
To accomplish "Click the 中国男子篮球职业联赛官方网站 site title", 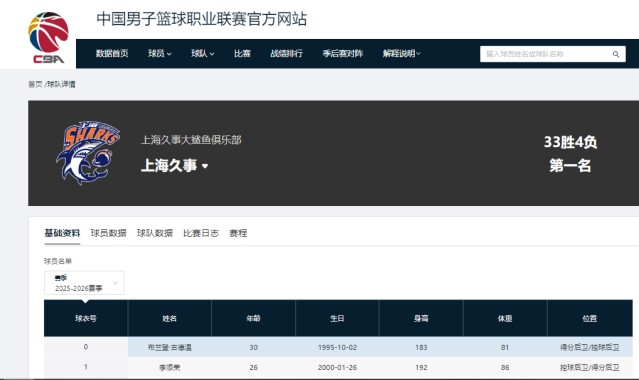I will 202,19.
